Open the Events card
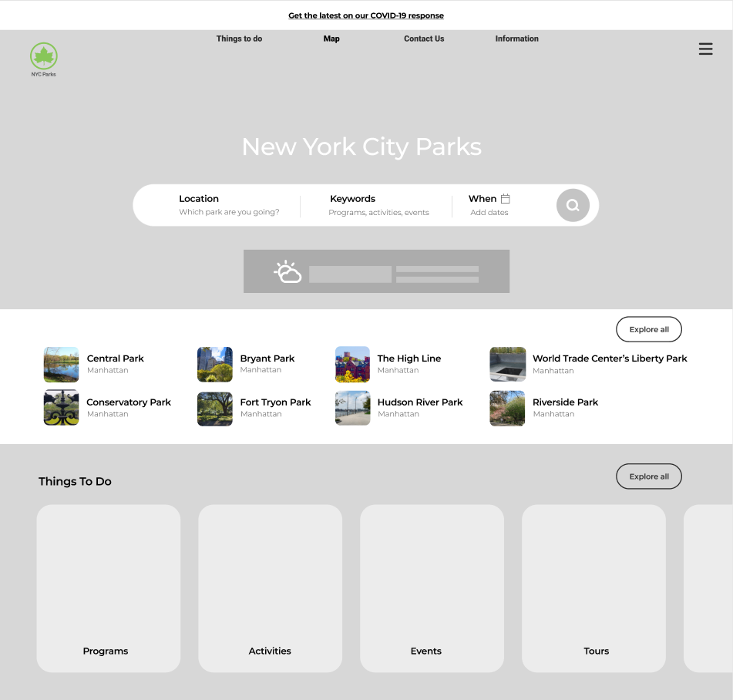This screenshot has height=700, width=733. click(432, 588)
